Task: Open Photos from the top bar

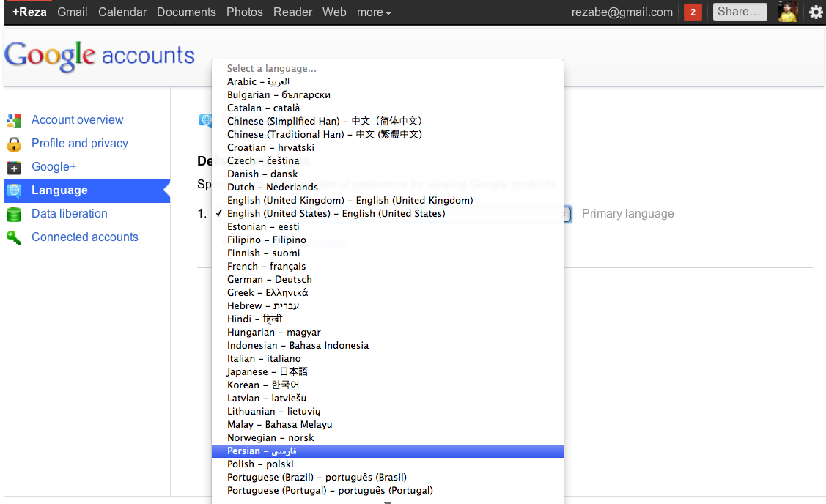Action: pyautogui.click(x=245, y=12)
